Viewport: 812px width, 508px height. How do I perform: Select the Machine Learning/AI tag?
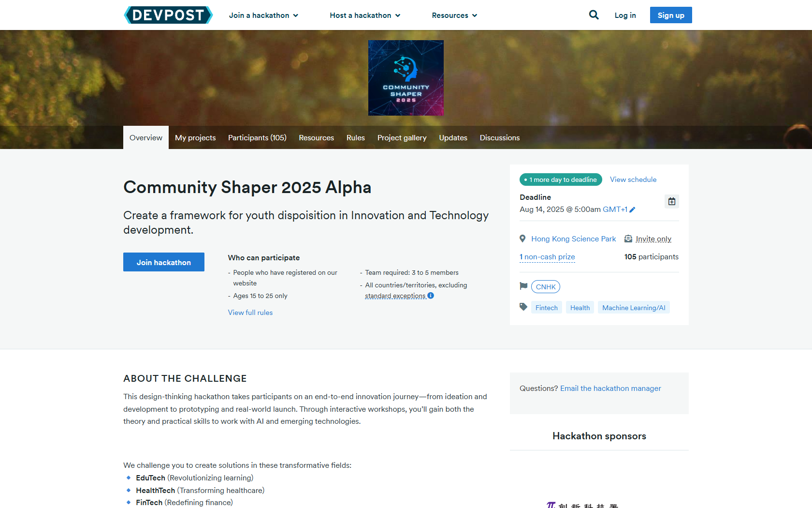634,308
